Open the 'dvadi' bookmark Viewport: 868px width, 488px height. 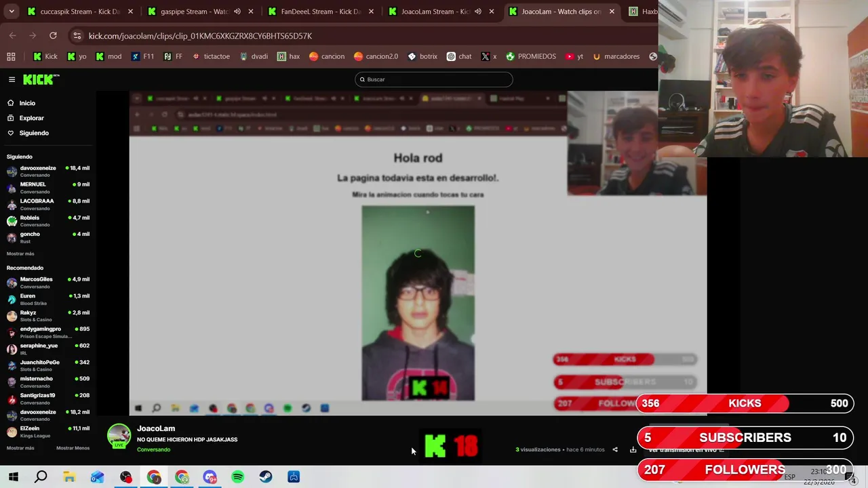pyautogui.click(x=254, y=56)
